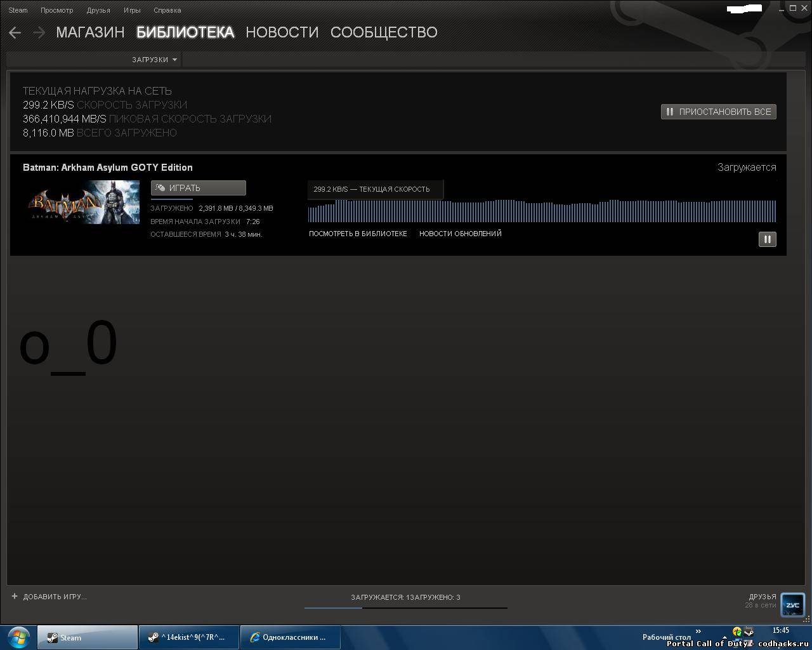The height and width of the screenshot is (650, 812).
Task: Go forward with the right arrow
Action: [39, 32]
